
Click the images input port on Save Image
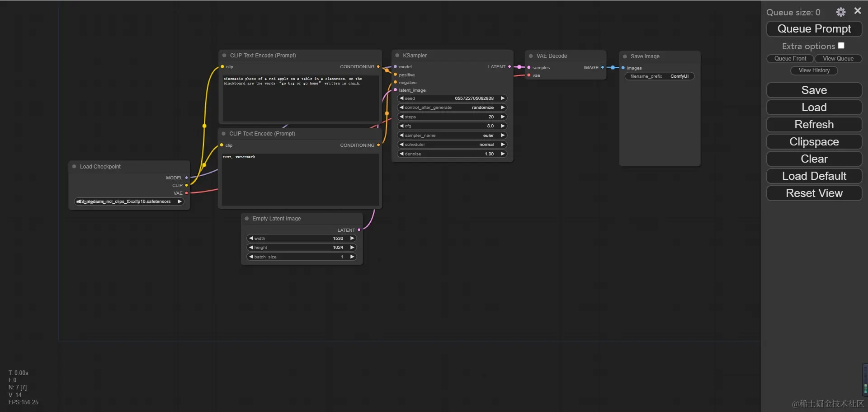pos(623,68)
